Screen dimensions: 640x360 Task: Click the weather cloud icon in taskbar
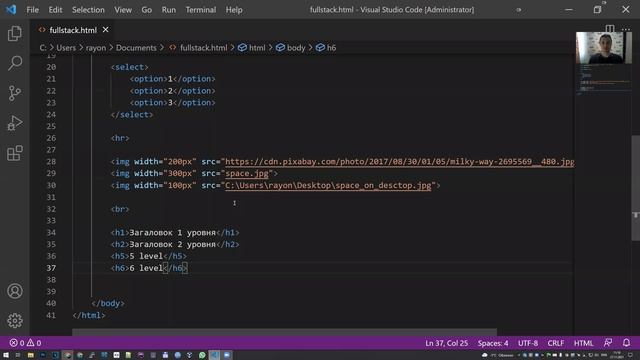pyautogui.click(x=484, y=355)
